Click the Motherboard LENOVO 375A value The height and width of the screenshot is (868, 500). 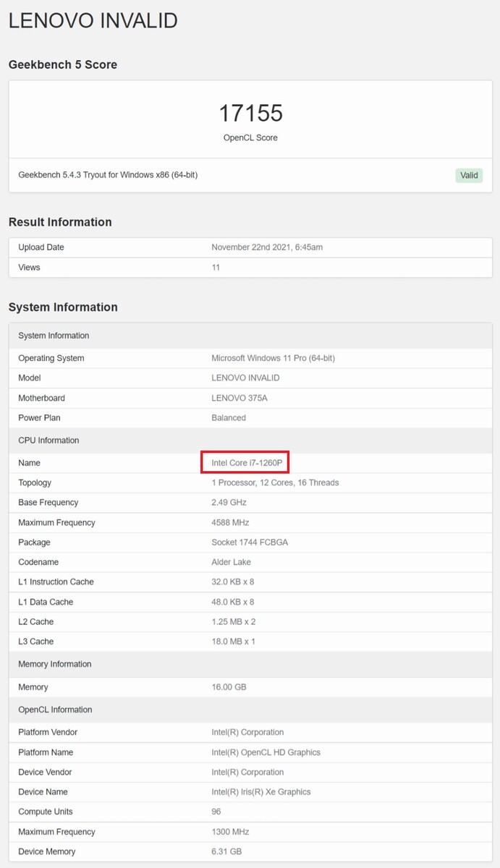(x=242, y=398)
